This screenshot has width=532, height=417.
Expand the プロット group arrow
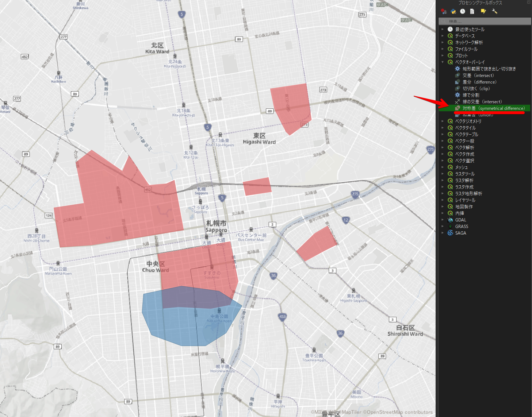(x=443, y=55)
